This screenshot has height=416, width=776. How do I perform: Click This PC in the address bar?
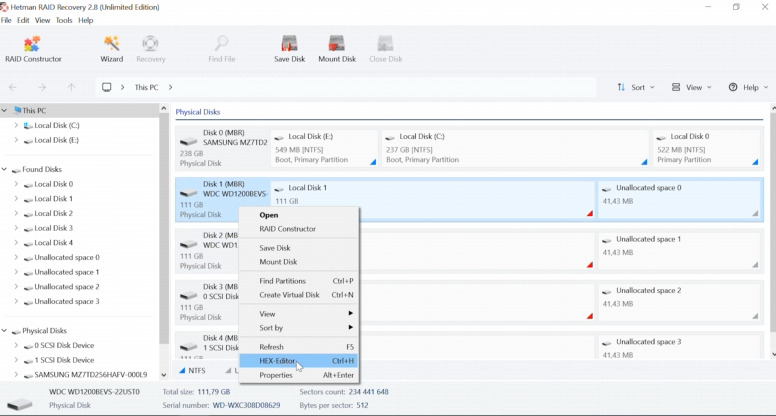(x=146, y=87)
